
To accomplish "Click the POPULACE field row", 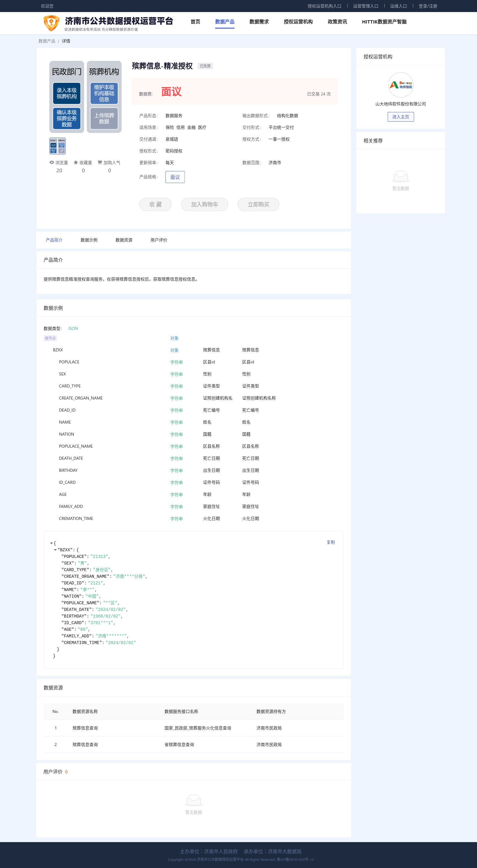I will [x=194, y=362].
